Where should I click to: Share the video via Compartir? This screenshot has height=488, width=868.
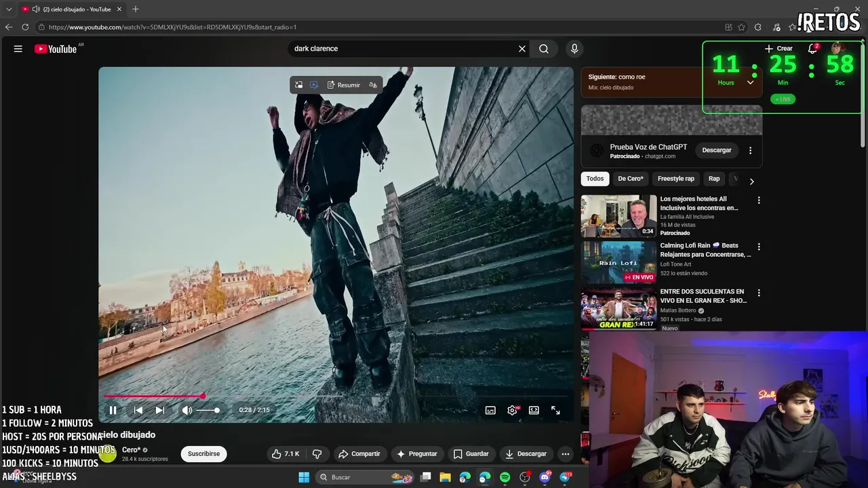[359, 454]
